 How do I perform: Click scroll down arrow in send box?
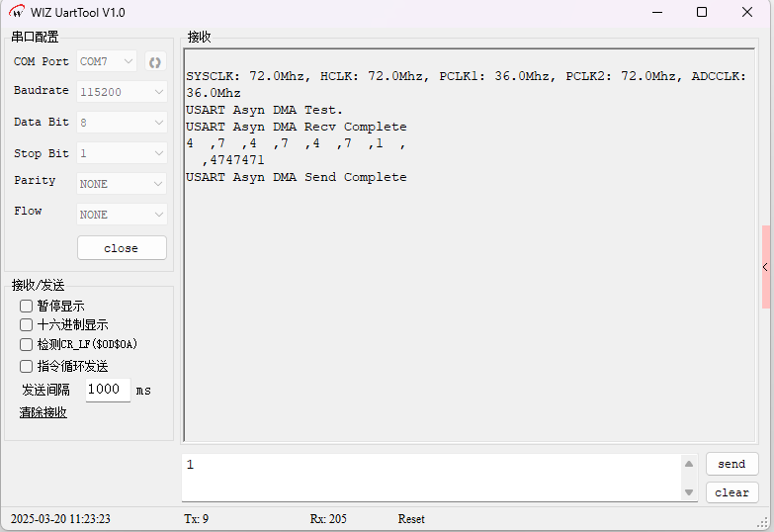coord(689,491)
